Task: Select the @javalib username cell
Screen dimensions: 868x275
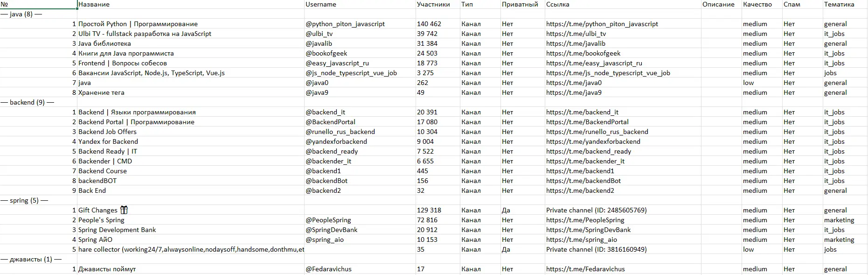Action: click(319, 43)
